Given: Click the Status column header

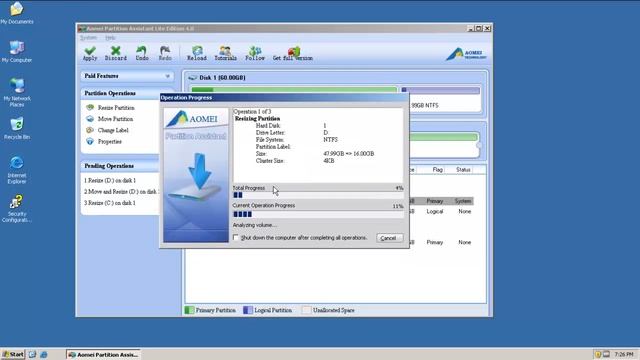Looking at the screenshot, I should pyautogui.click(x=463, y=169).
